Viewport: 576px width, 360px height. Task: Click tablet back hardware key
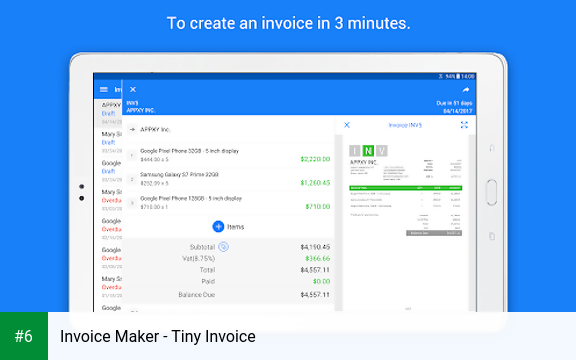[x=492, y=148]
